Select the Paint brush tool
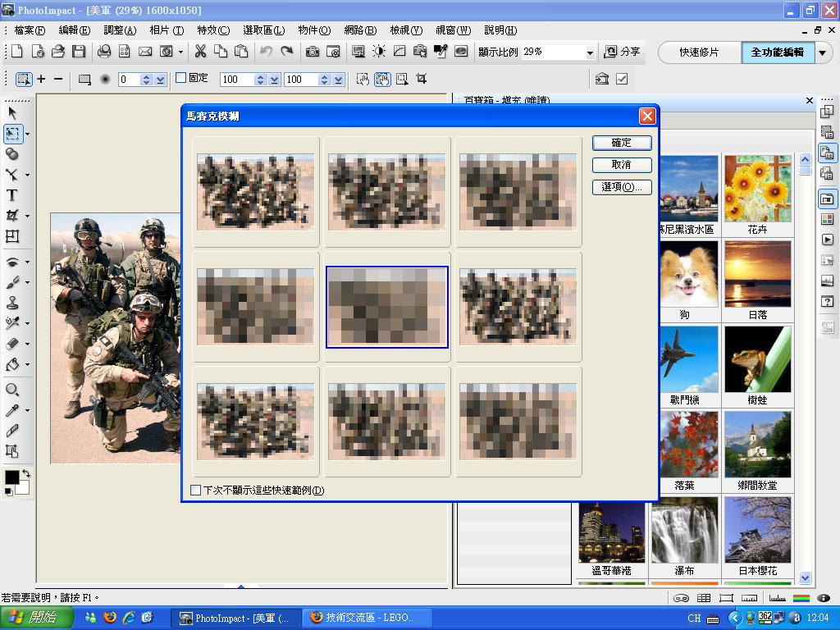 12,282
